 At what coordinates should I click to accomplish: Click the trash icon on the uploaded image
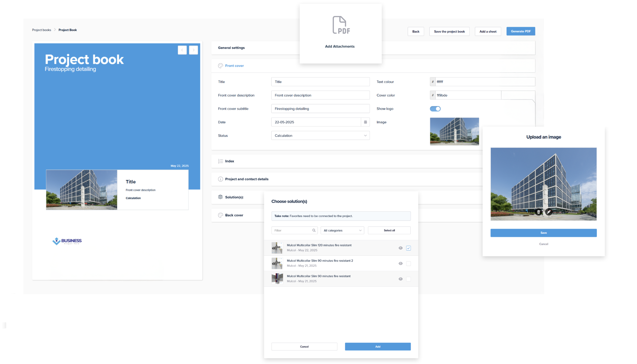tap(538, 212)
